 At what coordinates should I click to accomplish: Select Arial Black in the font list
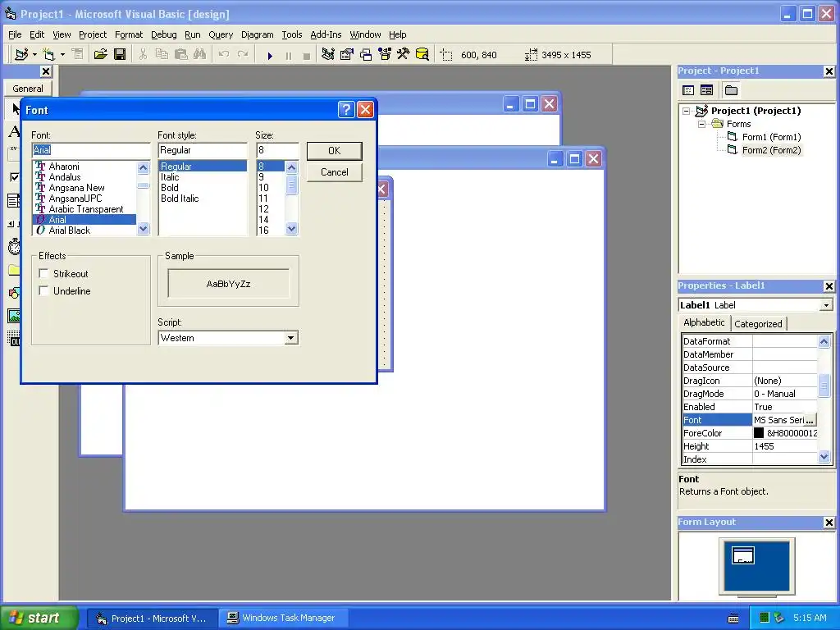click(x=69, y=231)
